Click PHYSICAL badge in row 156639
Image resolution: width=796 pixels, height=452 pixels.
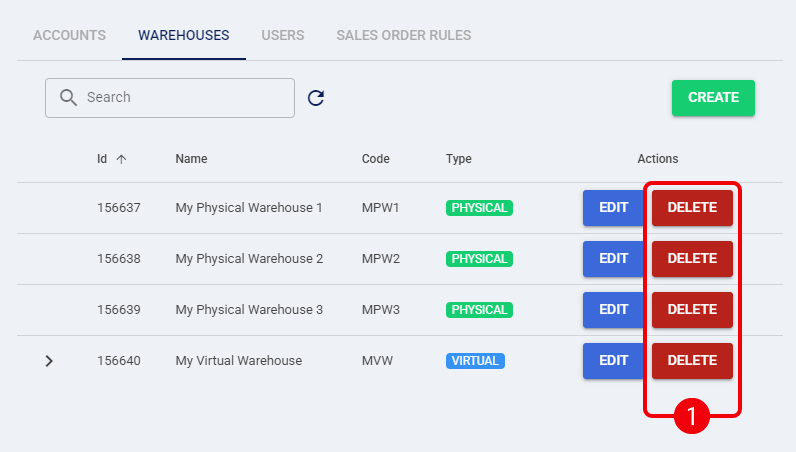[479, 310]
